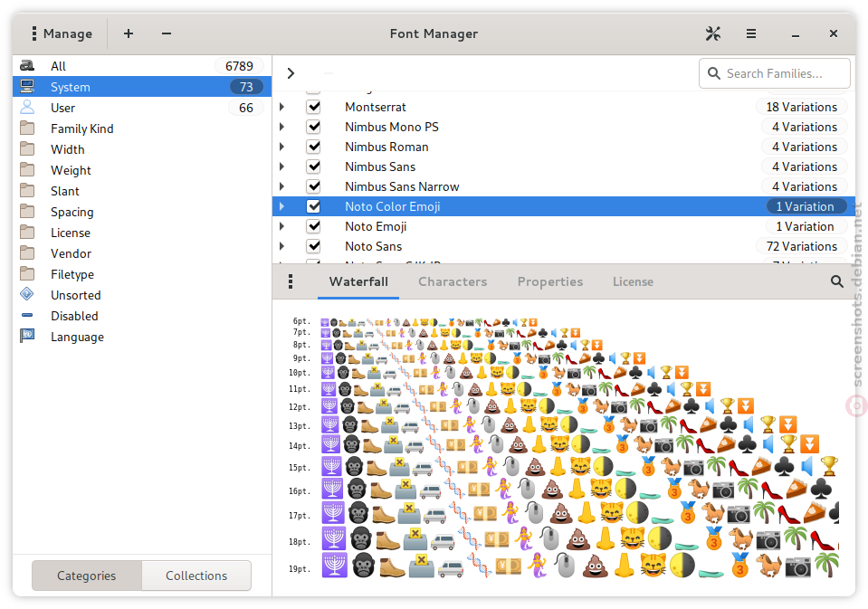868x609 pixels.
Task: Expand the Noto Color Emoji family
Action: (x=282, y=206)
